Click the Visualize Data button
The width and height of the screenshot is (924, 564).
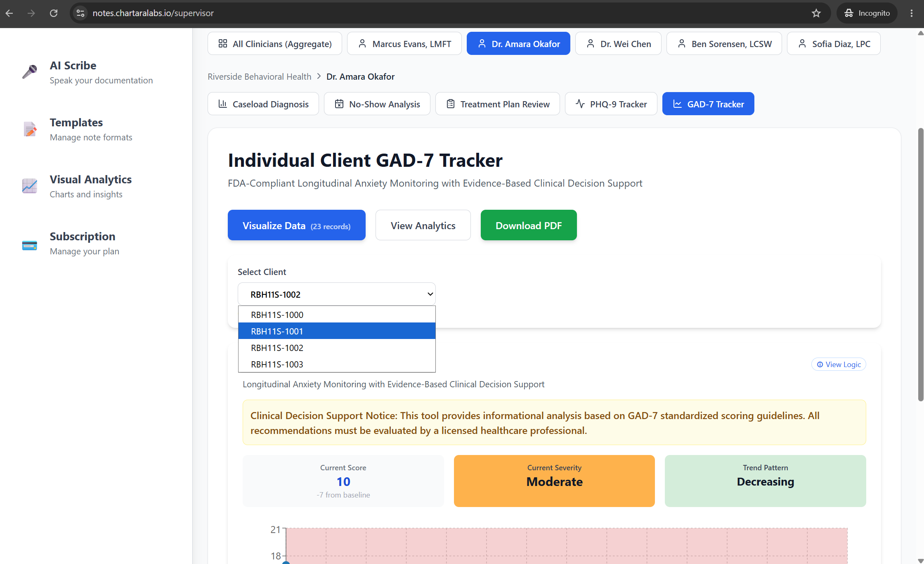297,225
